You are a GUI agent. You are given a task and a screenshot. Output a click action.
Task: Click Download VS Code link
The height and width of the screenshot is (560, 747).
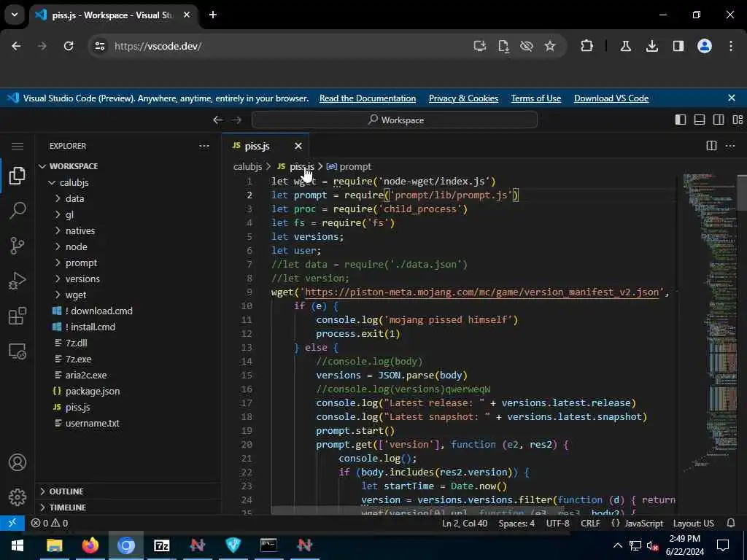click(611, 98)
